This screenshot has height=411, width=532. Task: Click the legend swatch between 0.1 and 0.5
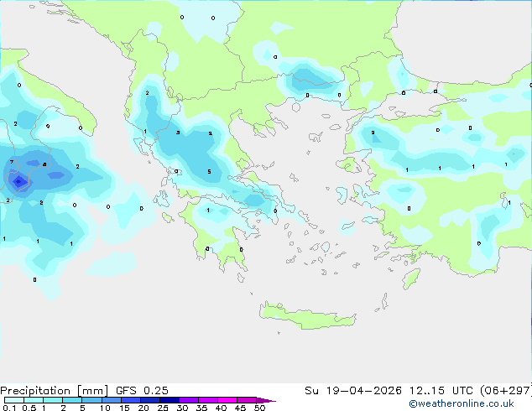(14, 400)
